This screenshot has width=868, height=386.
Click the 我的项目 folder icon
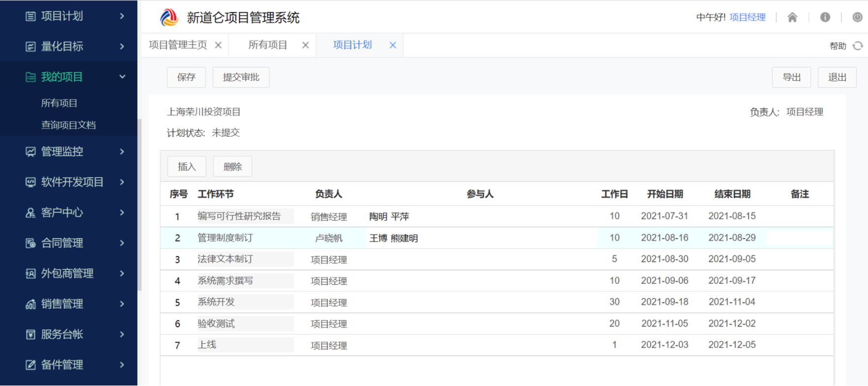pos(31,77)
